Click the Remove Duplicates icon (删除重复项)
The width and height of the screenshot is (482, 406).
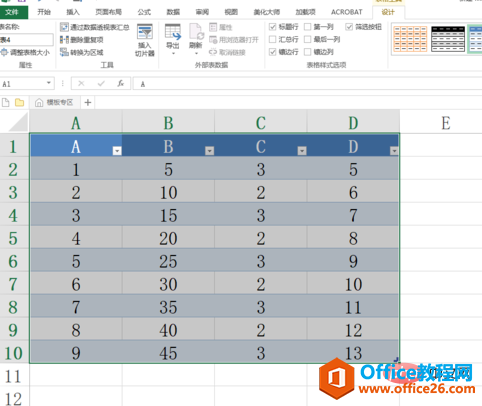(64, 40)
